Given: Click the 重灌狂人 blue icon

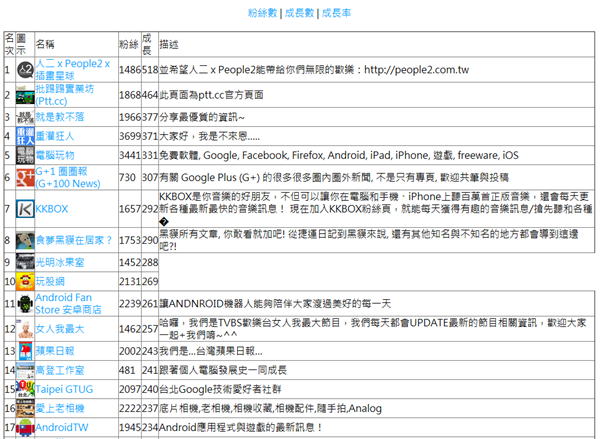Looking at the screenshot, I should (25, 136).
